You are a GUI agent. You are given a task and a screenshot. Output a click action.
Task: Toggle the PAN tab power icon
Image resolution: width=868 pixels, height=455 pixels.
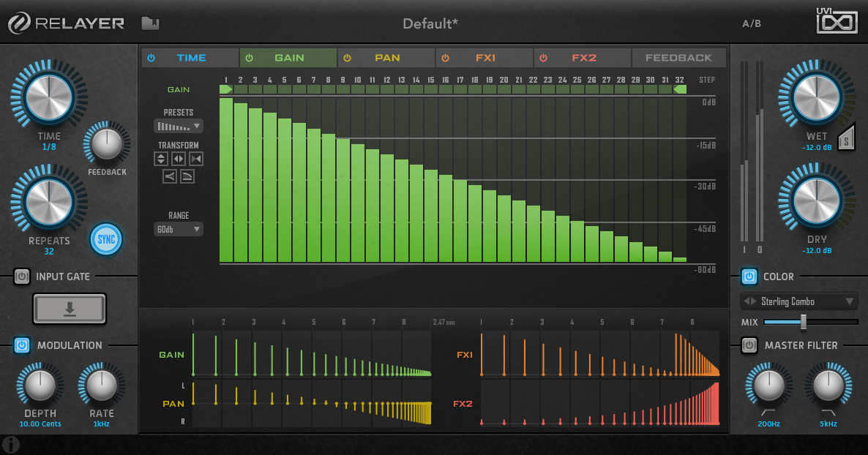pyautogui.click(x=347, y=58)
